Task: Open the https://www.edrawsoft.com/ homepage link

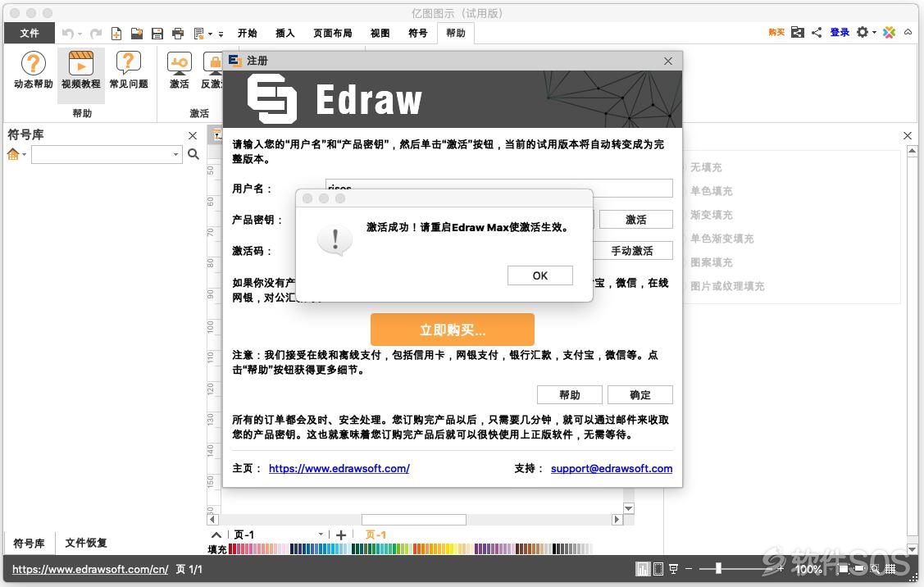Action: pyautogui.click(x=339, y=469)
